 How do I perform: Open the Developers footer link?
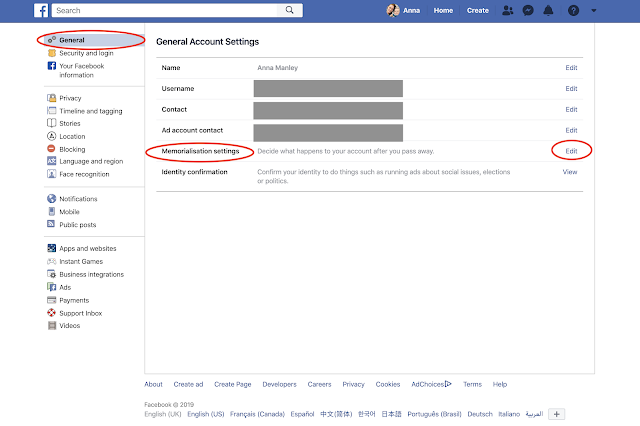tap(279, 384)
